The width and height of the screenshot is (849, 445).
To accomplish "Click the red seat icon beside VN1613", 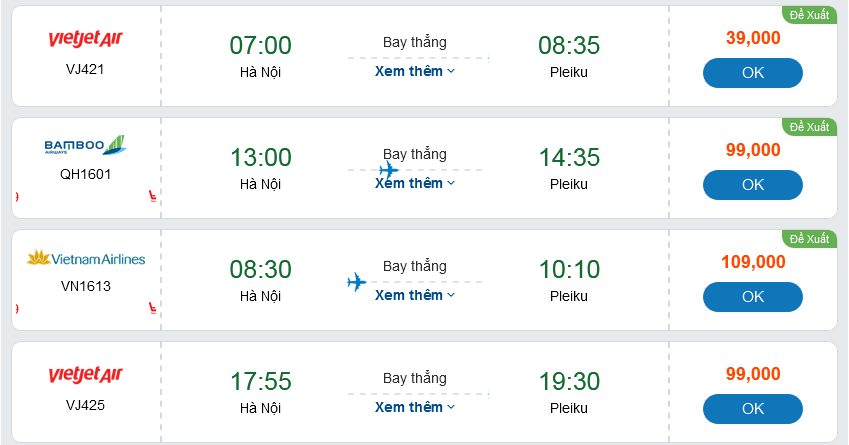I will [x=151, y=308].
